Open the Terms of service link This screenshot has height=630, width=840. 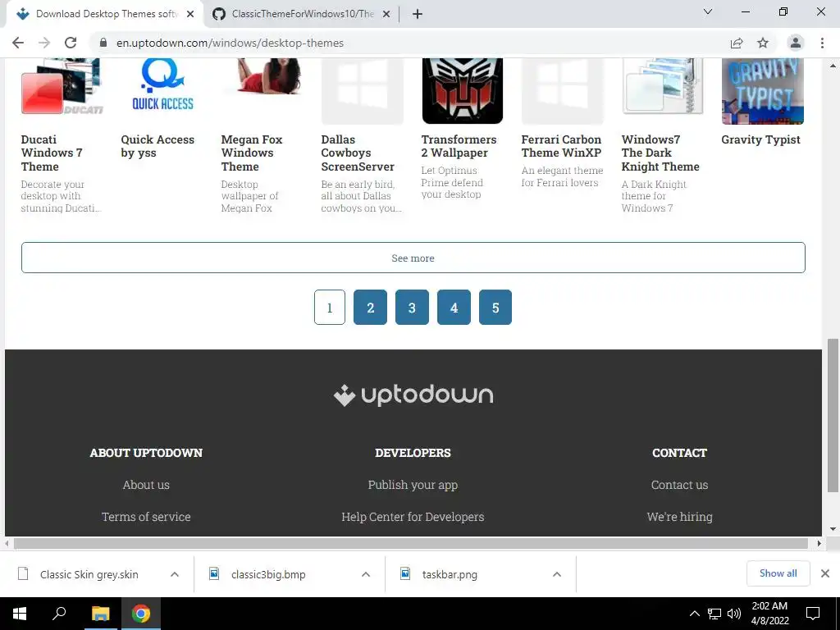click(146, 517)
